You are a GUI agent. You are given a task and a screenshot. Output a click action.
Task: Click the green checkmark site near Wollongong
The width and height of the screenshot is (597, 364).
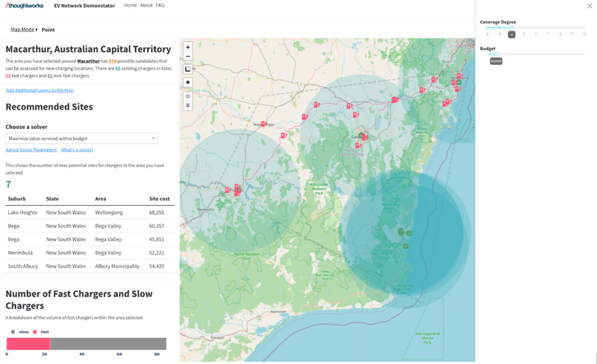click(459, 82)
